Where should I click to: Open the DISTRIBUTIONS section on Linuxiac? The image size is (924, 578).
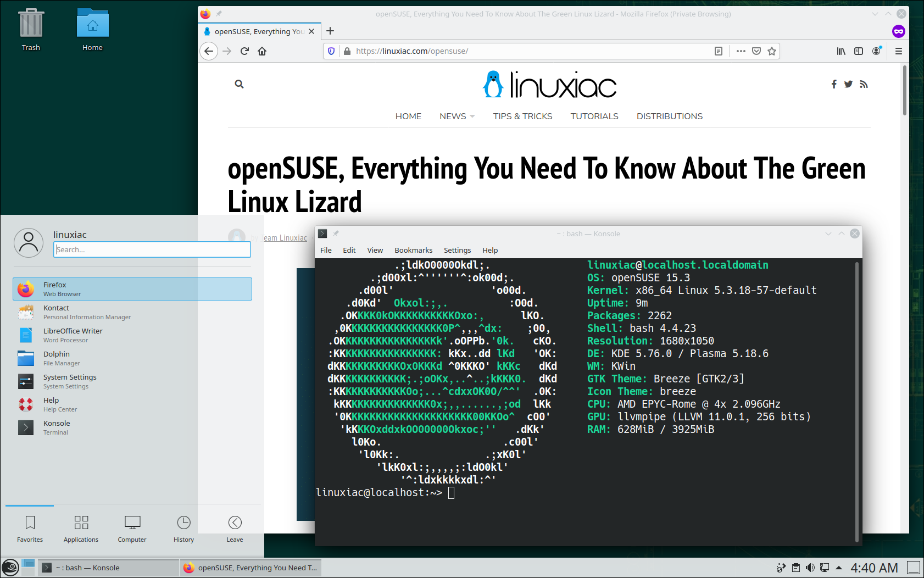[x=669, y=116]
